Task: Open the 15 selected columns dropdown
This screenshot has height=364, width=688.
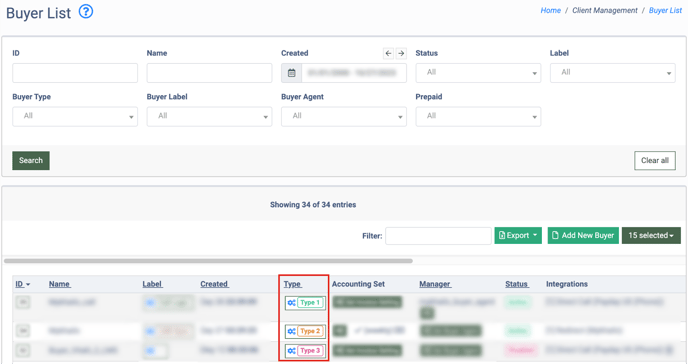Action: 651,236
